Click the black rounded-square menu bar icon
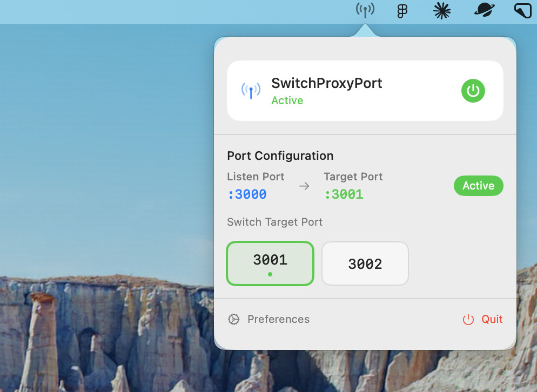Viewport: 537px width, 392px height. [522, 11]
